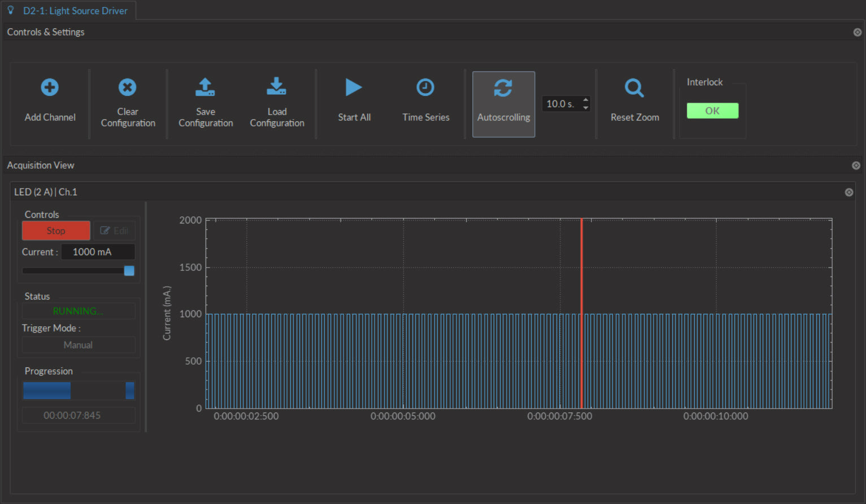
Task: Open the Time Series clock icon
Action: 425,87
